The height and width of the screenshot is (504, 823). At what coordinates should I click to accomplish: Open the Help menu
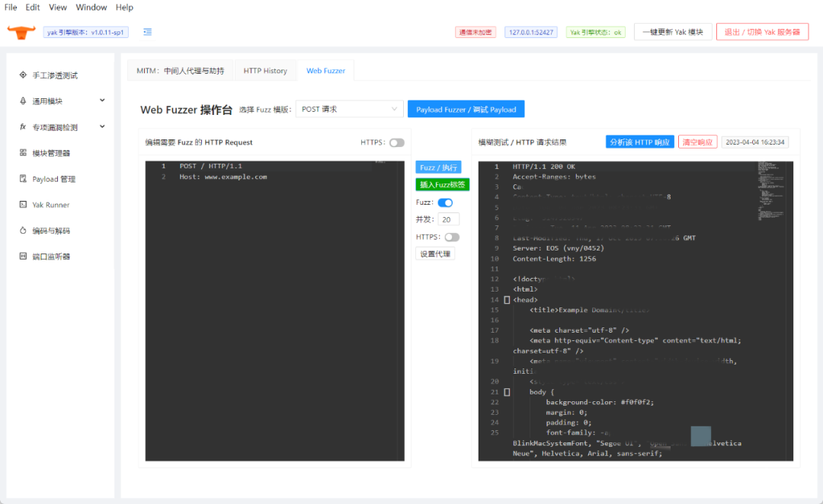124,8
